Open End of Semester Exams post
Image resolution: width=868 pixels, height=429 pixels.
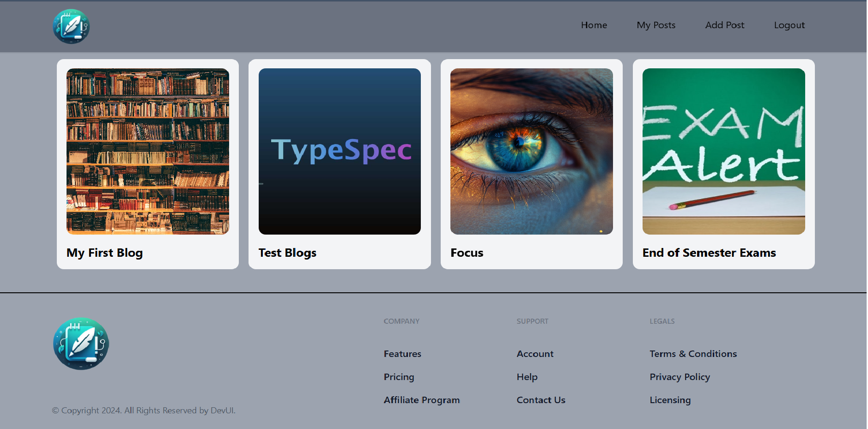709,253
